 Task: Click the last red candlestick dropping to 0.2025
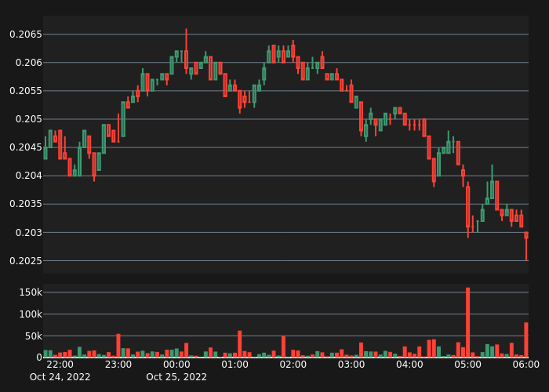click(x=526, y=246)
